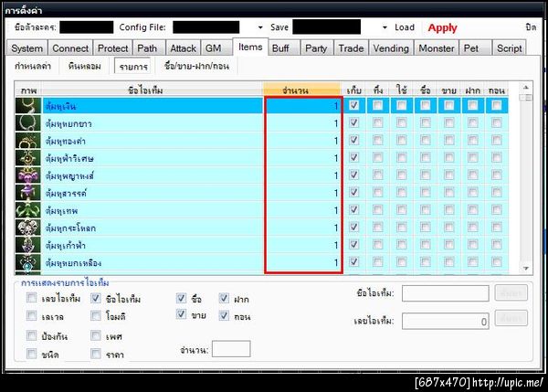Click the quantity cell of ตุ้มหูสวรรค์
The image size is (548, 392).
[x=303, y=193]
